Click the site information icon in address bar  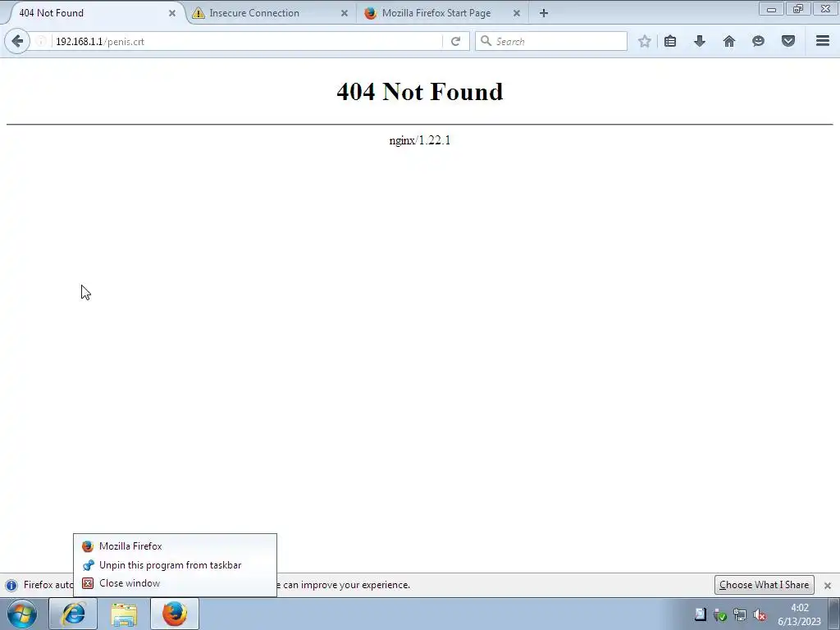41,41
